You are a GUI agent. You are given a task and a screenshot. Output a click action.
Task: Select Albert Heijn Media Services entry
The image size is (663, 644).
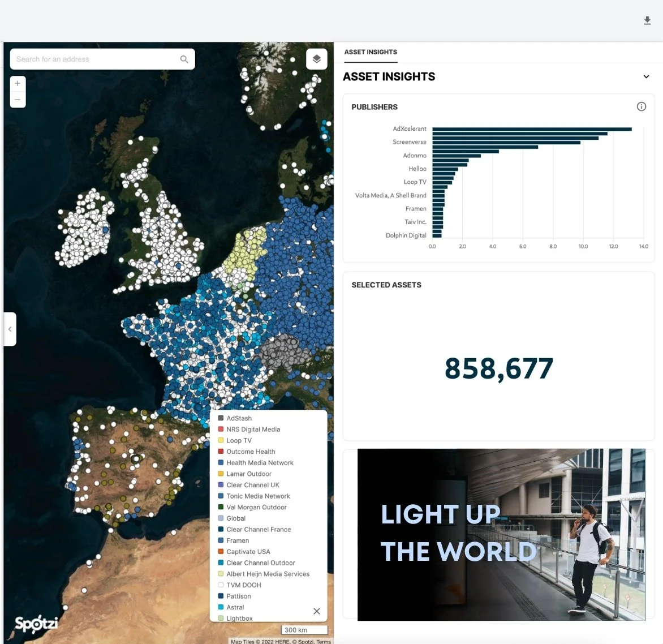pos(264,574)
